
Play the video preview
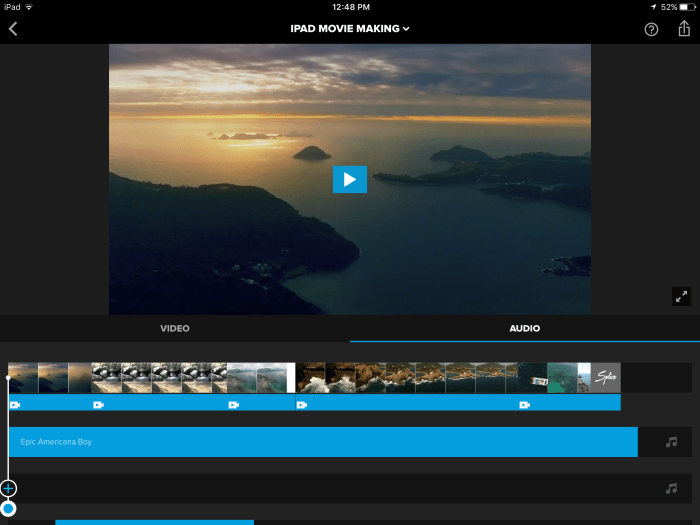(x=350, y=179)
